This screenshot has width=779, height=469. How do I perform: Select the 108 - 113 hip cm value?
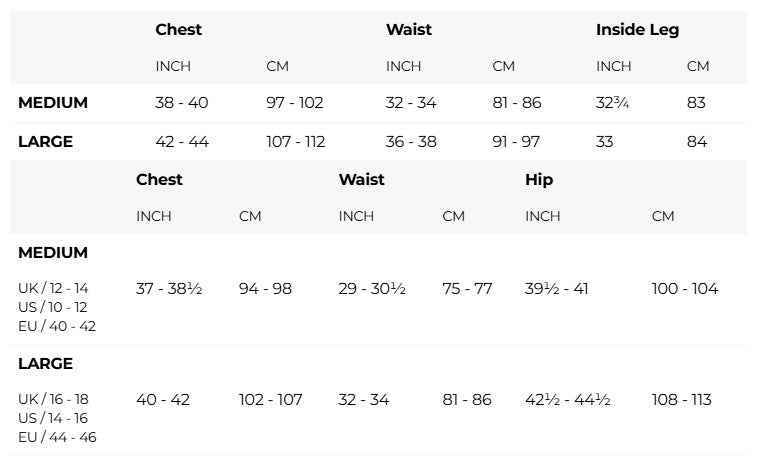click(x=682, y=400)
